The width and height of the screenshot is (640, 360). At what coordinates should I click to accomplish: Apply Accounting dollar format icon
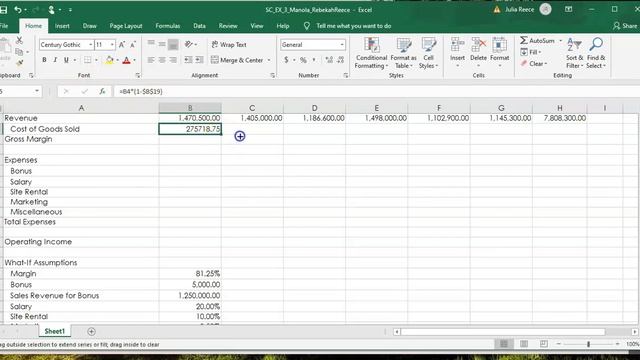pos(286,60)
